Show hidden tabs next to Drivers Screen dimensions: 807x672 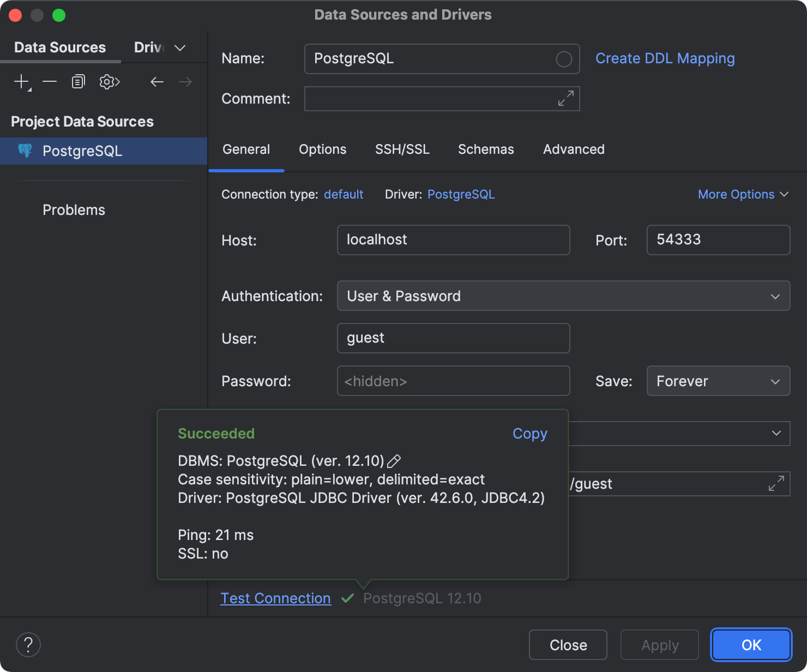(180, 48)
